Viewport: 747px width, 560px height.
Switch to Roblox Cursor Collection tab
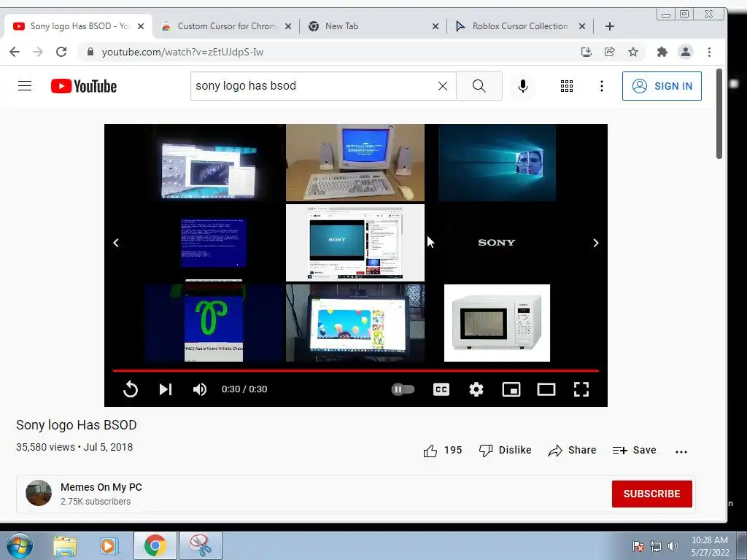519,26
